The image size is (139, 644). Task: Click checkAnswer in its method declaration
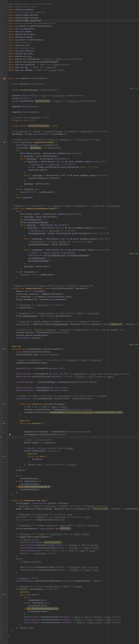30,501
